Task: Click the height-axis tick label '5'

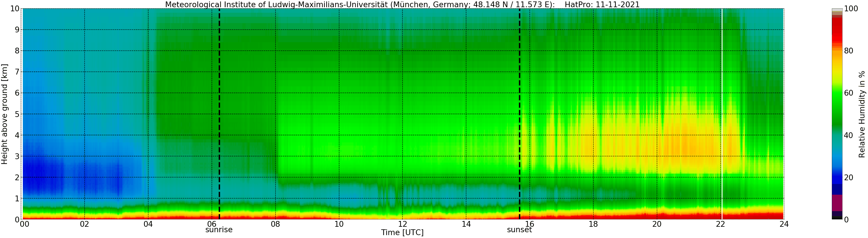Action: point(17,114)
